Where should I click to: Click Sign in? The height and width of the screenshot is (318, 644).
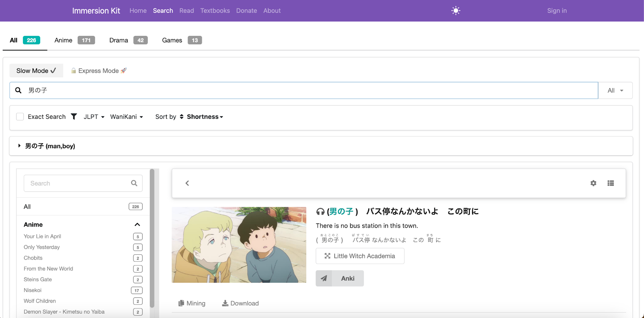click(x=557, y=11)
